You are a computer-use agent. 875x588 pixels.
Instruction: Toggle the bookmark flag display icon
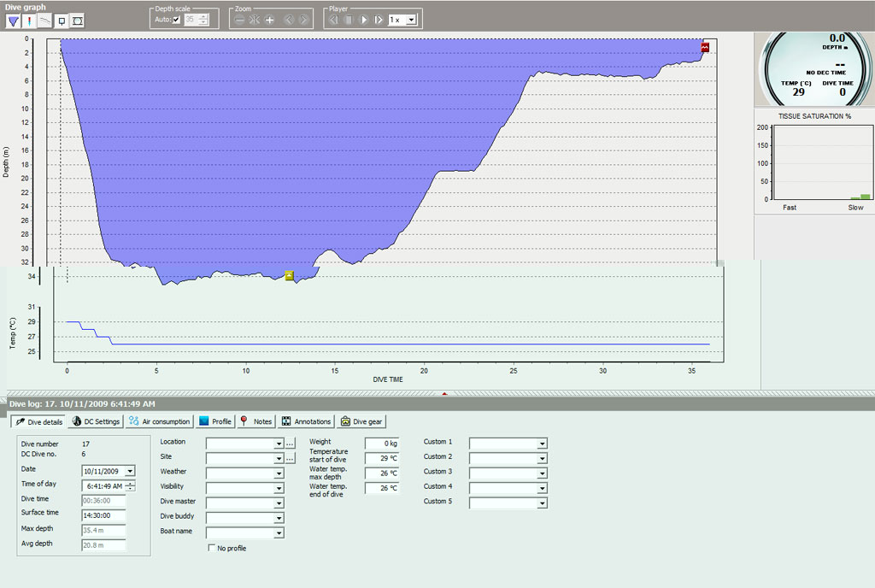coord(62,21)
